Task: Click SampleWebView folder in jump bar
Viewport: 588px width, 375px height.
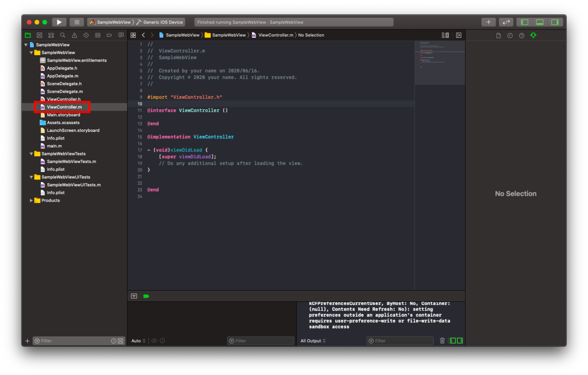Action: point(225,35)
